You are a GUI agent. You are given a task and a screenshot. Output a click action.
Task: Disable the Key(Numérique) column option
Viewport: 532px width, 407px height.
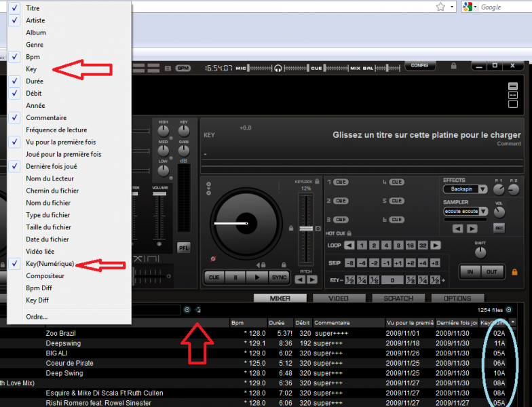click(50, 263)
